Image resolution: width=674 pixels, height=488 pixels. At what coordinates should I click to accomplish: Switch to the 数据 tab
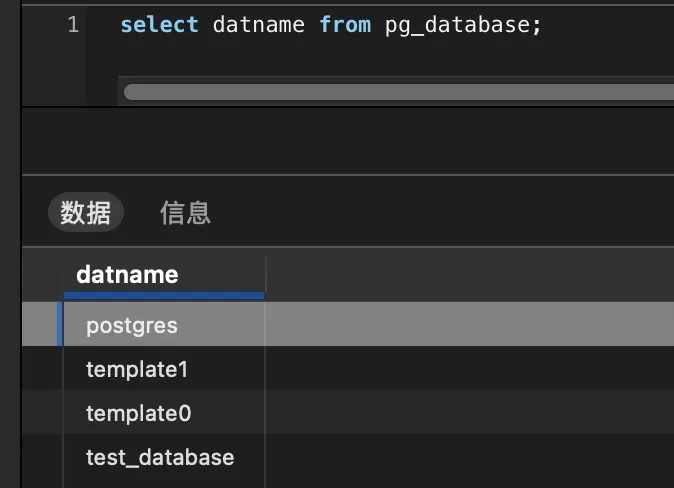point(85,213)
